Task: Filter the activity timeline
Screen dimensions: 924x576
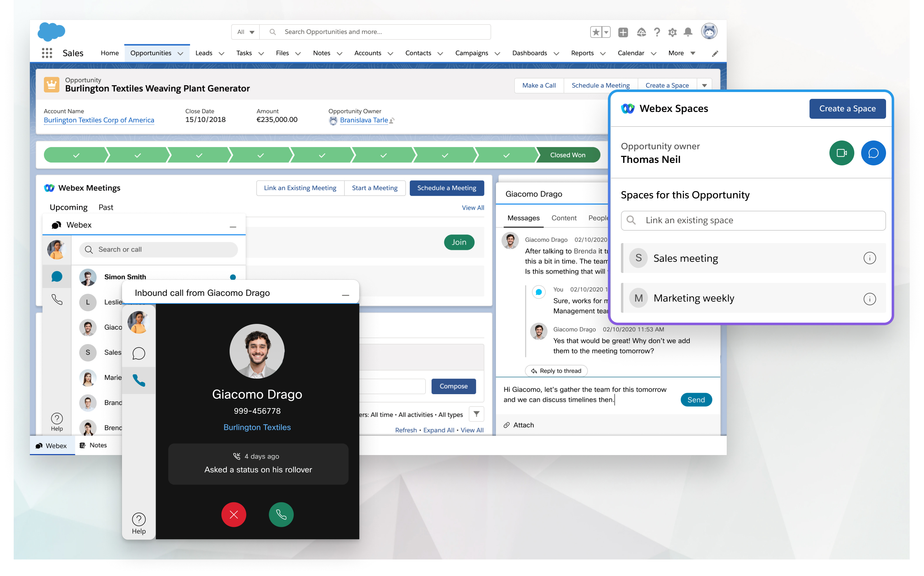Action: click(476, 414)
